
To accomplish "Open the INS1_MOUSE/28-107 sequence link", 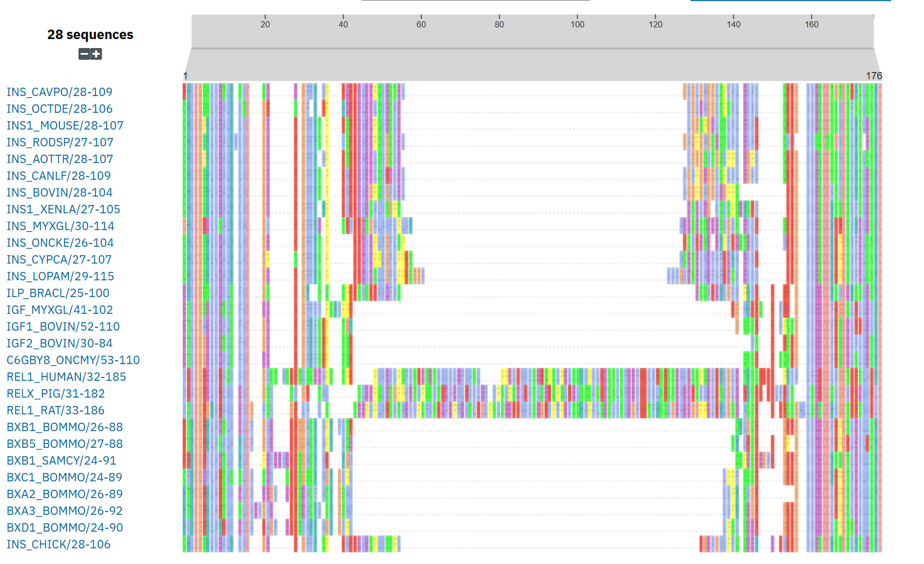I will [65, 126].
